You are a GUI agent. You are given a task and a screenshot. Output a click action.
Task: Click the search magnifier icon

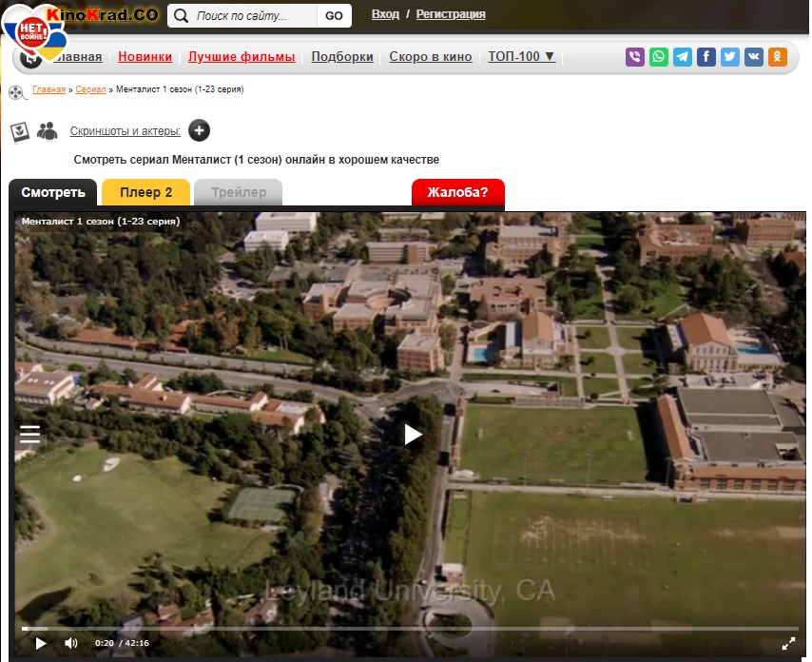tap(181, 15)
